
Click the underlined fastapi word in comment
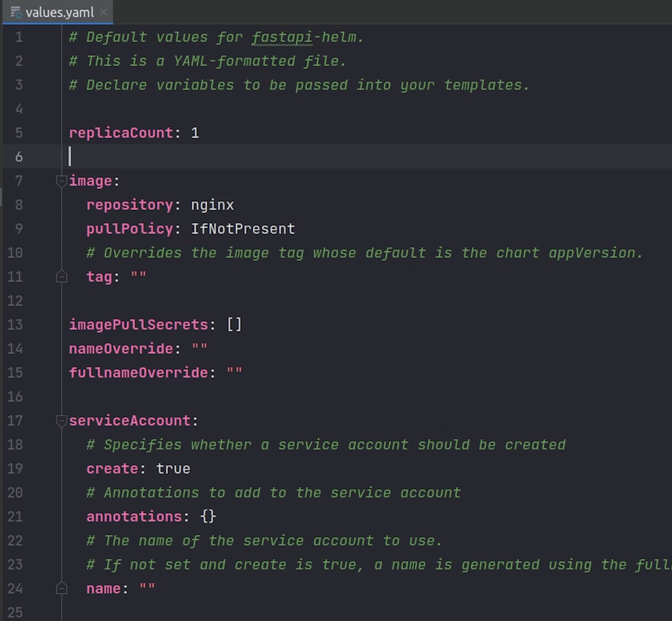pyautogui.click(x=282, y=37)
